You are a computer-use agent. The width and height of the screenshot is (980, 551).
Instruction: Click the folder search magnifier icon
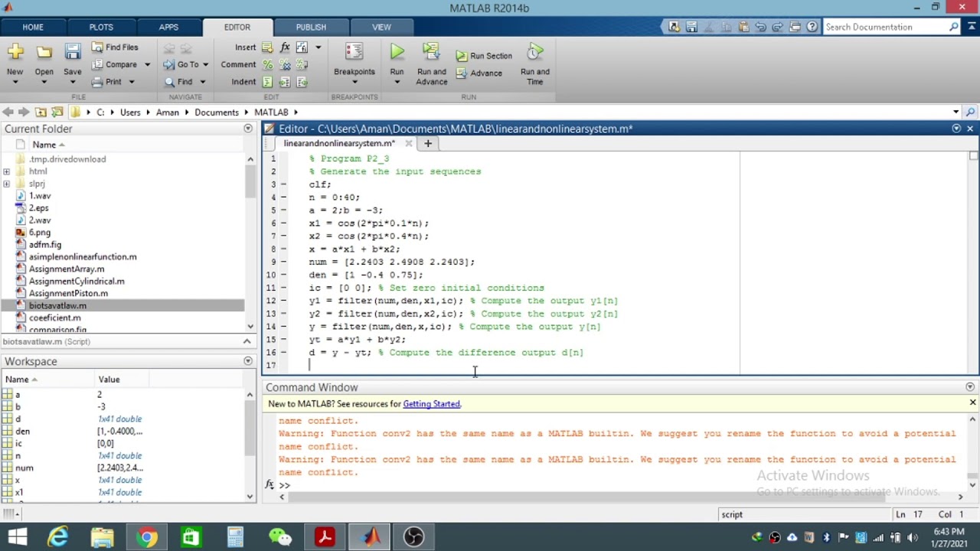coord(971,112)
